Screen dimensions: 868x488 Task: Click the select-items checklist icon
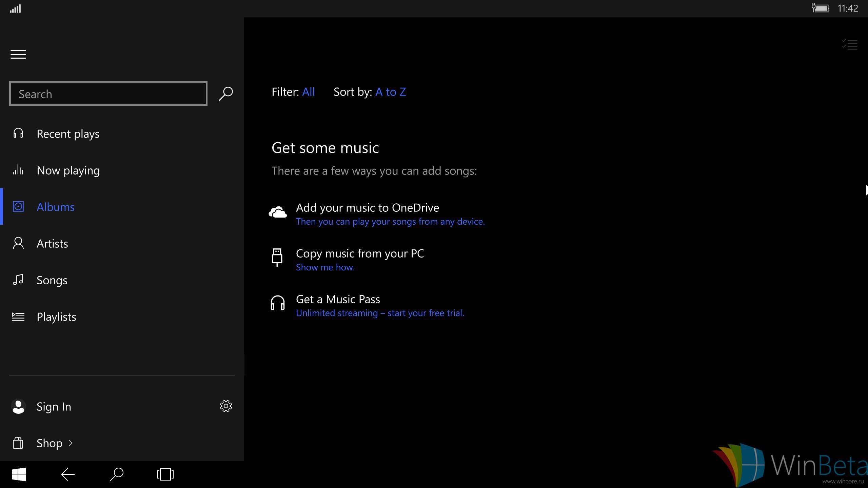click(850, 44)
